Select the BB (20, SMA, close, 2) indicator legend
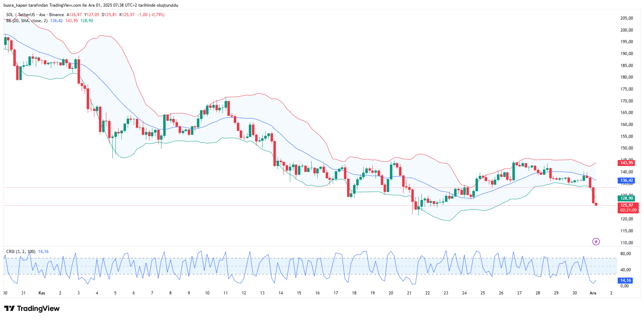Viewport: 644px width, 319px height. pos(27,21)
